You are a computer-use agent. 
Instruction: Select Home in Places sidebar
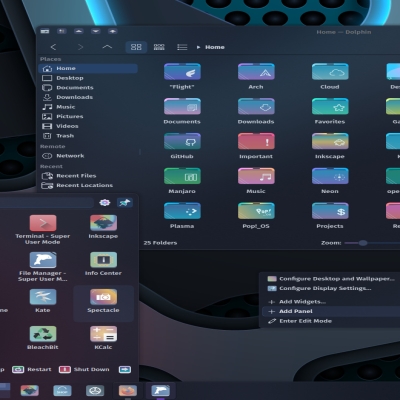pos(88,68)
